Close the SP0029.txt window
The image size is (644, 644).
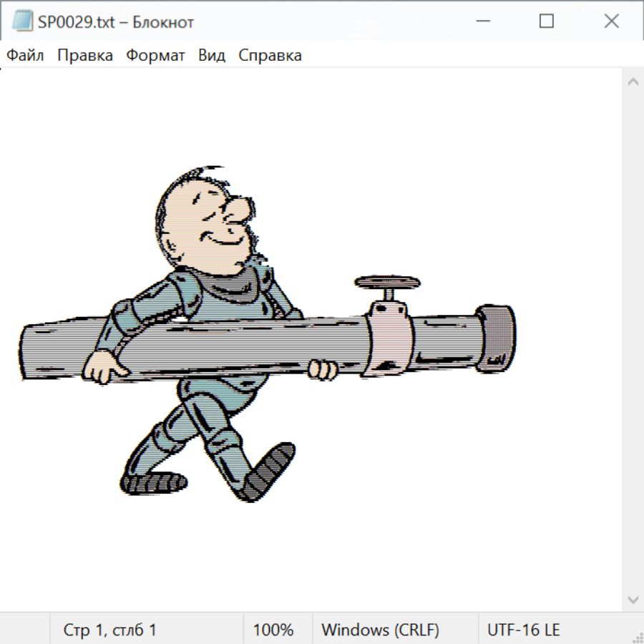[611, 21]
